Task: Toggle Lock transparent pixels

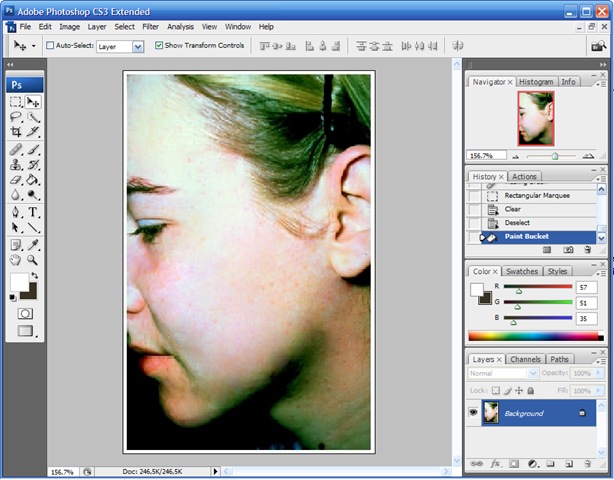Action: (496, 390)
